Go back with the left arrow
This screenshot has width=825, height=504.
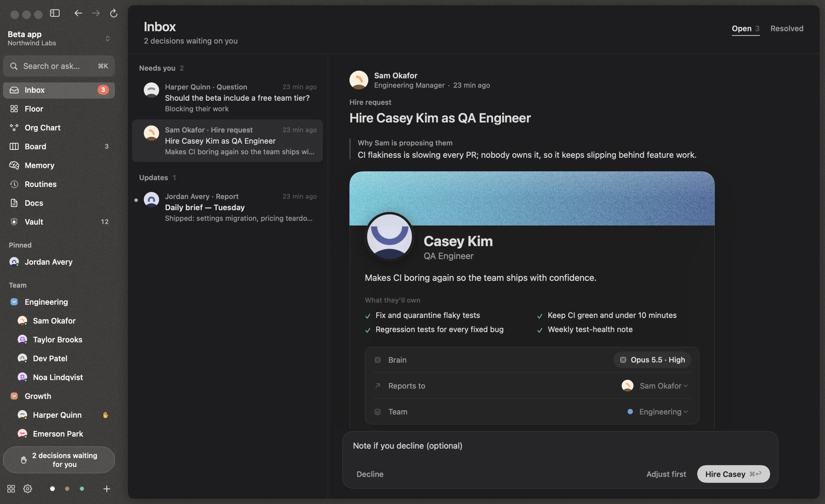click(x=78, y=13)
